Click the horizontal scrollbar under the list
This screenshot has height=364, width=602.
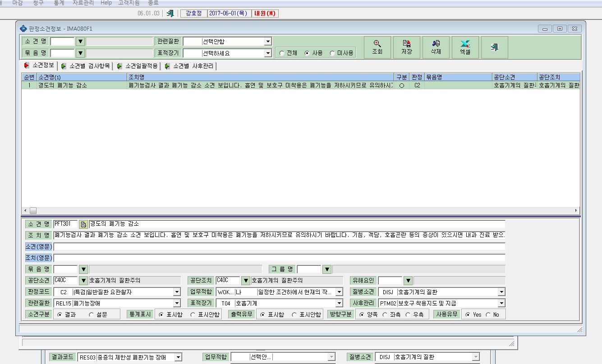point(301,210)
